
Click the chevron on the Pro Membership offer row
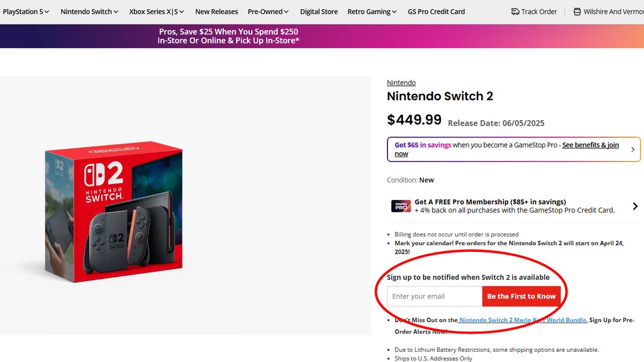635,206
